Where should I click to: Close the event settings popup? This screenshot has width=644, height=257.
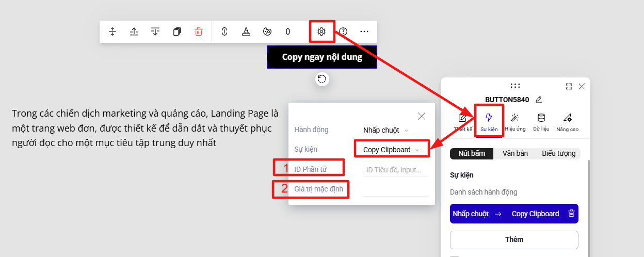pos(422,116)
